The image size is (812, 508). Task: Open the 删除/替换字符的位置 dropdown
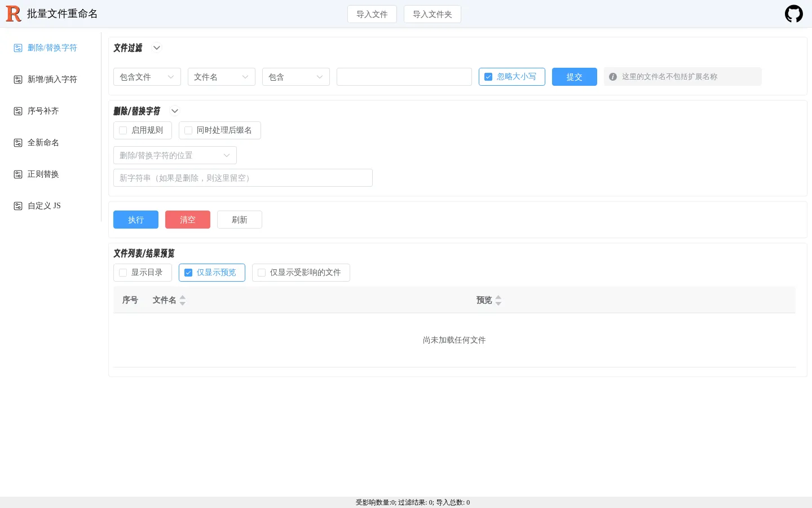point(175,155)
